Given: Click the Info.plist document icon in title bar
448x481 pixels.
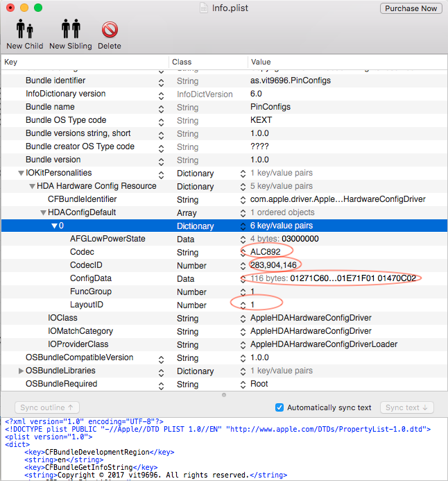Looking at the screenshot, I should click(204, 8).
